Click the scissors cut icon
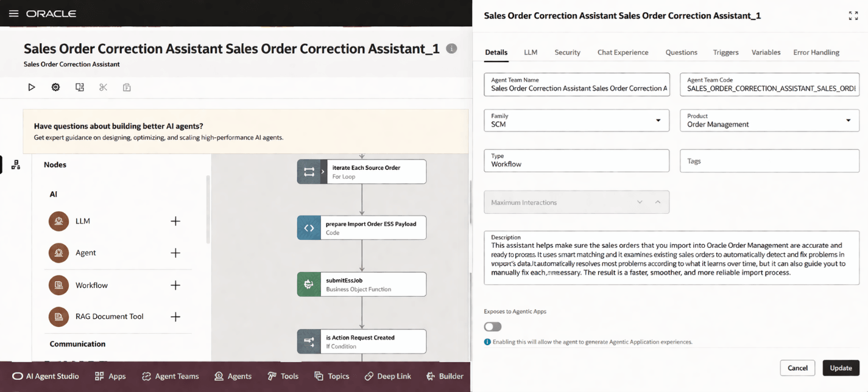This screenshot has height=392, width=868. tap(103, 87)
